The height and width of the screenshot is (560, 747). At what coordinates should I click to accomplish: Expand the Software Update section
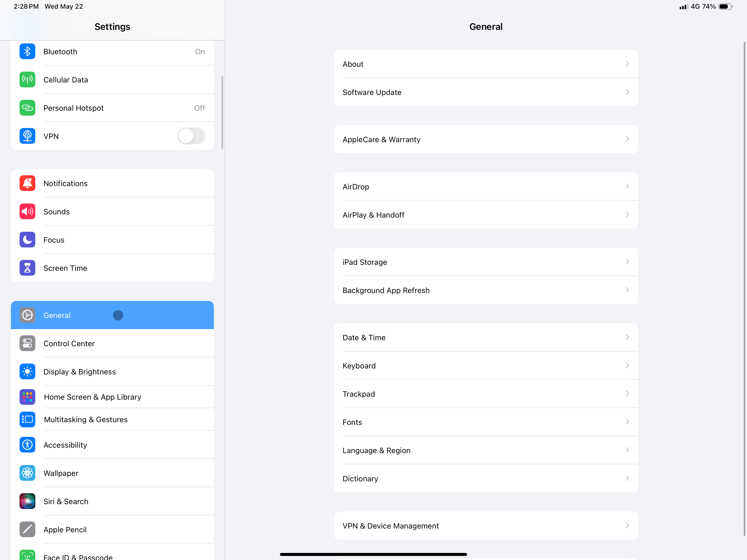coord(485,92)
